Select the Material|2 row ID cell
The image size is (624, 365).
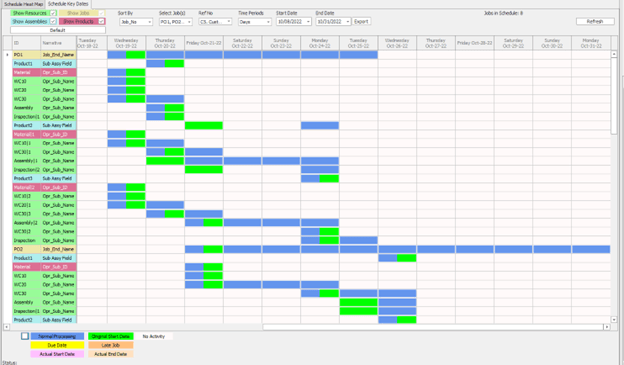26,187
